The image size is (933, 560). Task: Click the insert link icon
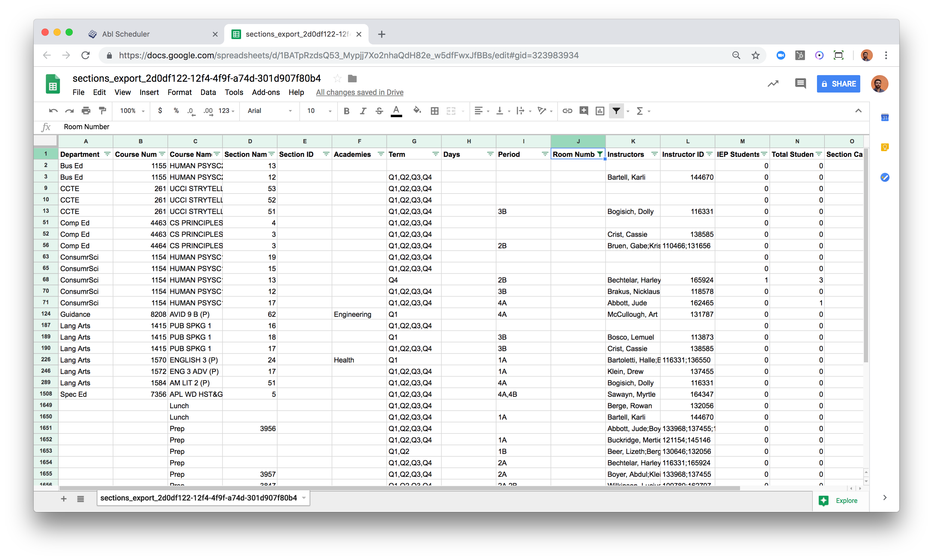coord(567,111)
